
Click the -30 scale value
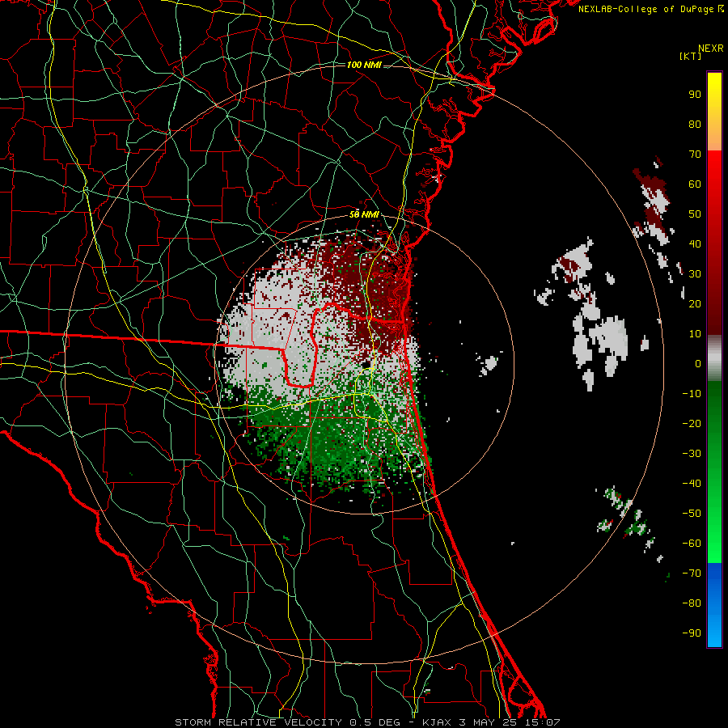point(692,454)
